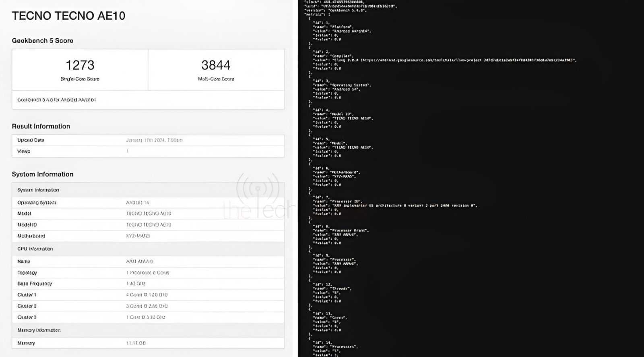Viewport: 644px width, 357px height.
Task: Select the Cluster 2 "3 Cores" value
Action: coord(147,306)
